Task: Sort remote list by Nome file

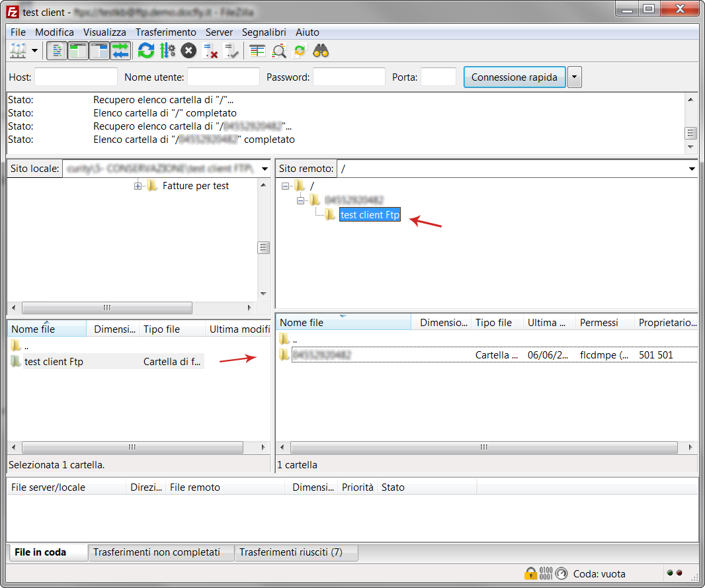Action: pyautogui.click(x=343, y=322)
